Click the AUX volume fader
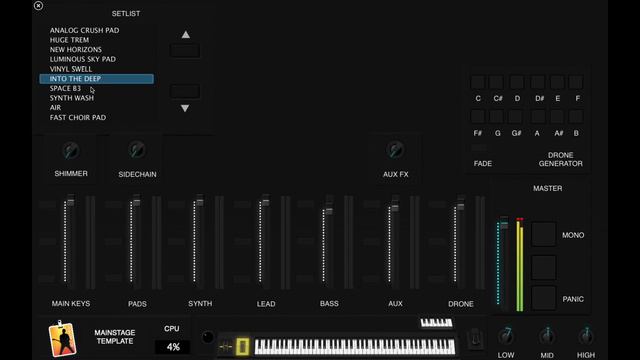This screenshot has width=640, height=360. 395,208
